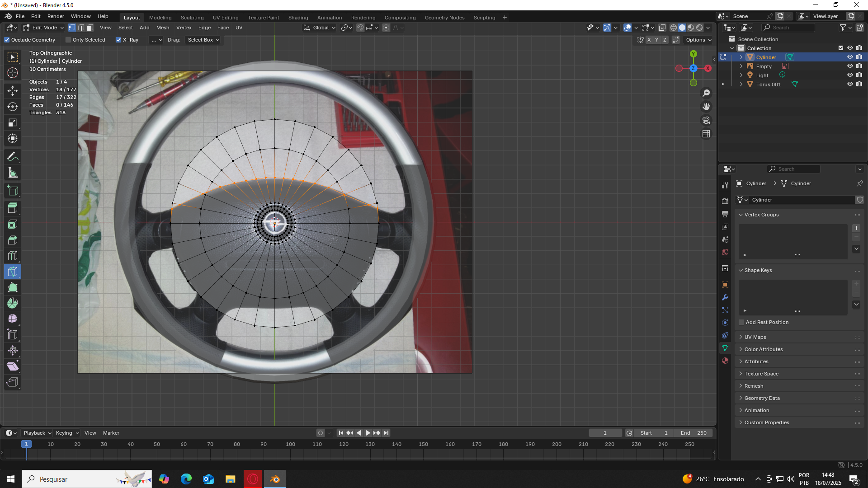Switch to the Sculpting workspace tab

pos(192,18)
